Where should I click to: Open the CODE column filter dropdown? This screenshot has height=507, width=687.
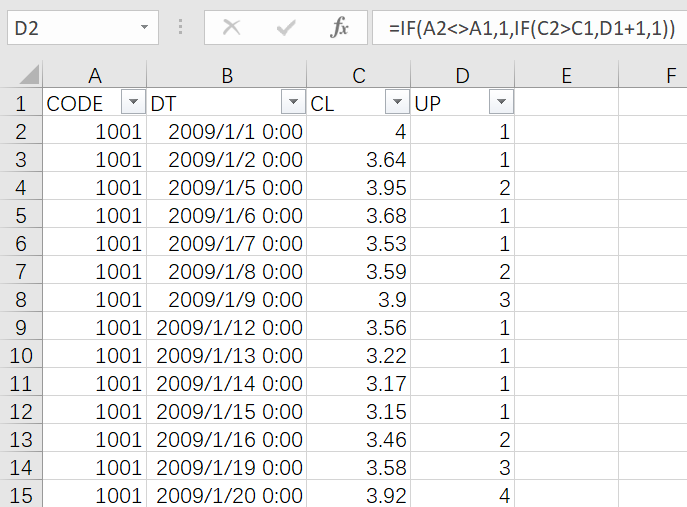click(x=132, y=103)
